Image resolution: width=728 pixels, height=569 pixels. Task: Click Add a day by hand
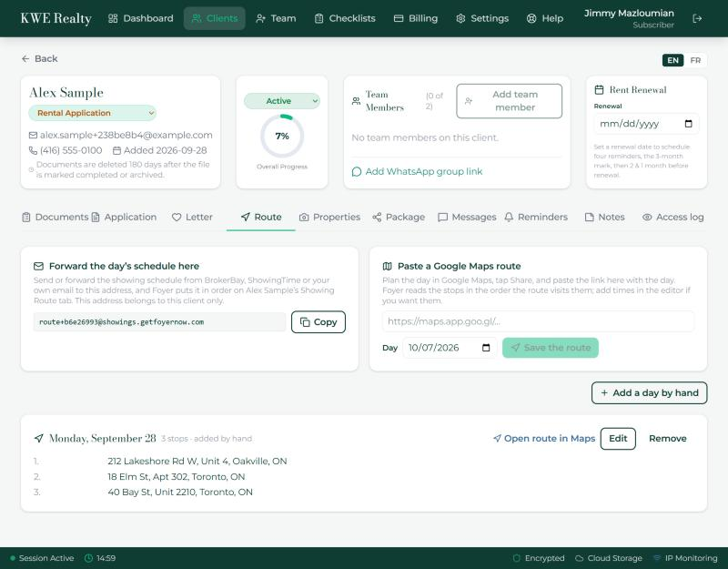pos(649,393)
